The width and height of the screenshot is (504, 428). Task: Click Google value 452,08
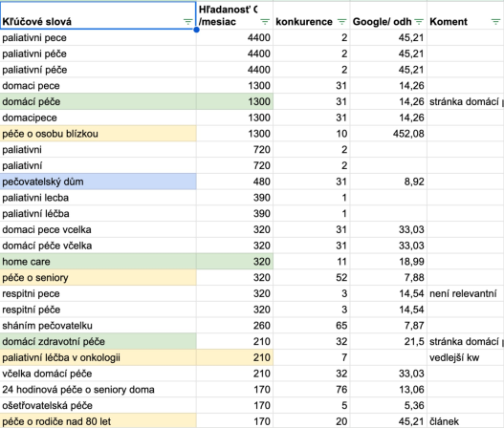408,134
